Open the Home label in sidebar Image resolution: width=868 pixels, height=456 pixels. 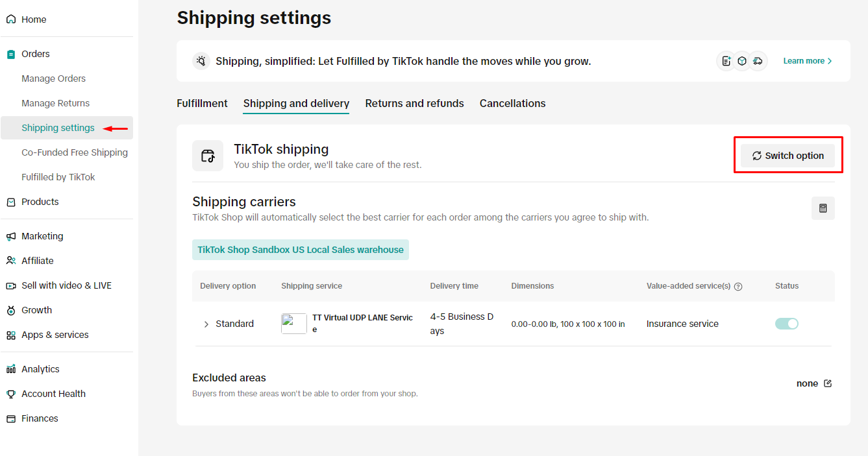point(34,19)
